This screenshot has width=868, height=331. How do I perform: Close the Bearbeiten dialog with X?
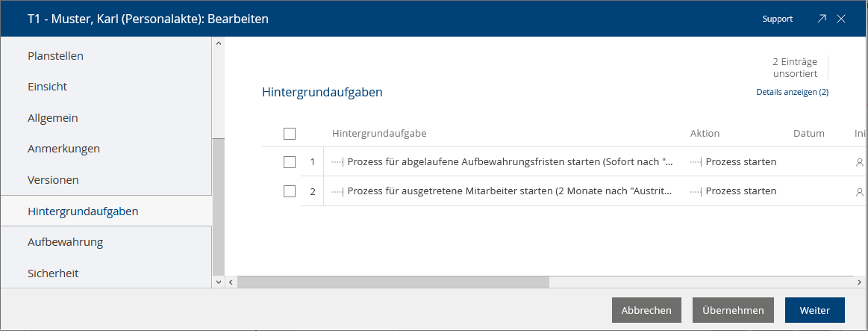point(841,18)
